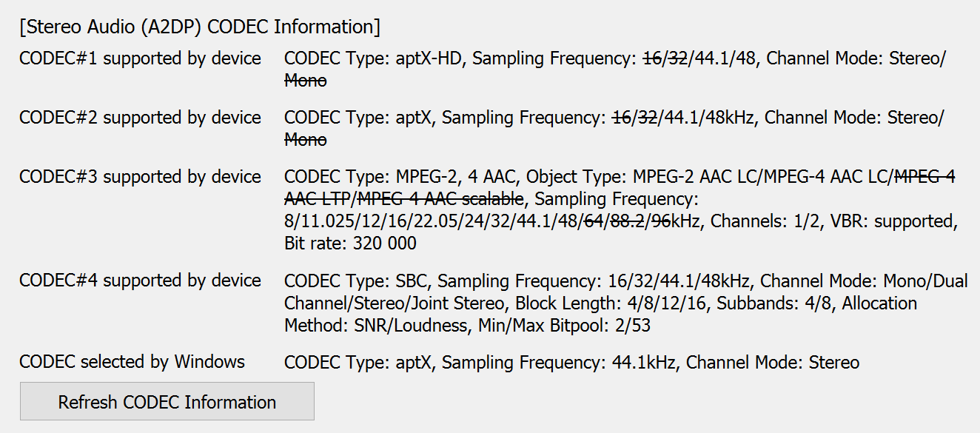
Task: Click the struck-through Mono under CODEC#1
Action: pos(305,81)
